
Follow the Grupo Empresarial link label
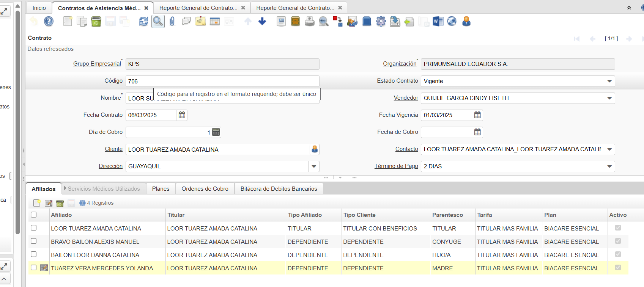pos(97,64)
